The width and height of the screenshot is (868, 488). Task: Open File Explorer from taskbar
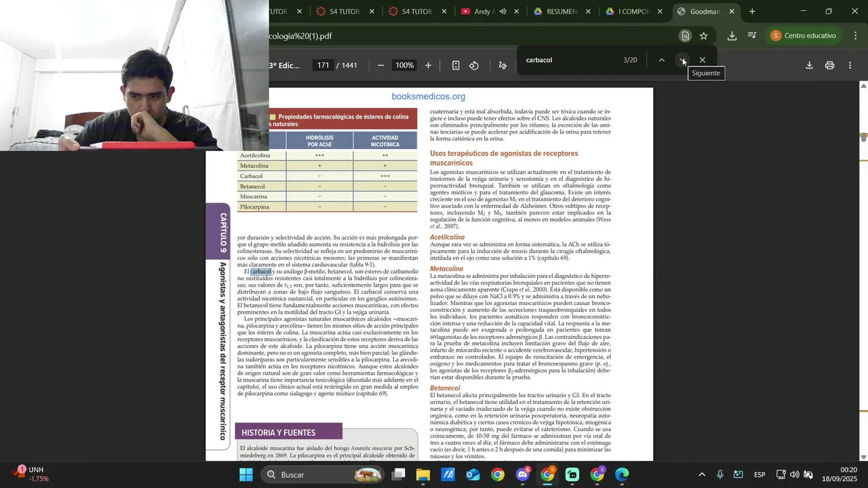click(423, 474)
